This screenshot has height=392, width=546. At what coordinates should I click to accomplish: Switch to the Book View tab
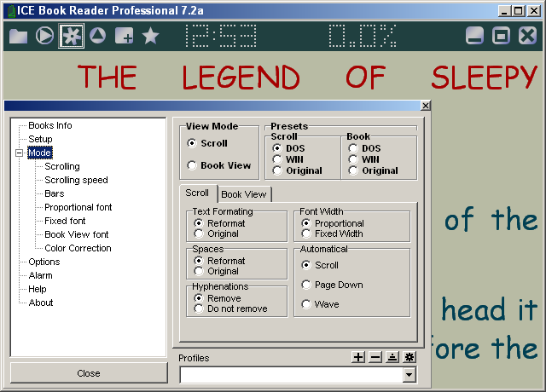244,194
